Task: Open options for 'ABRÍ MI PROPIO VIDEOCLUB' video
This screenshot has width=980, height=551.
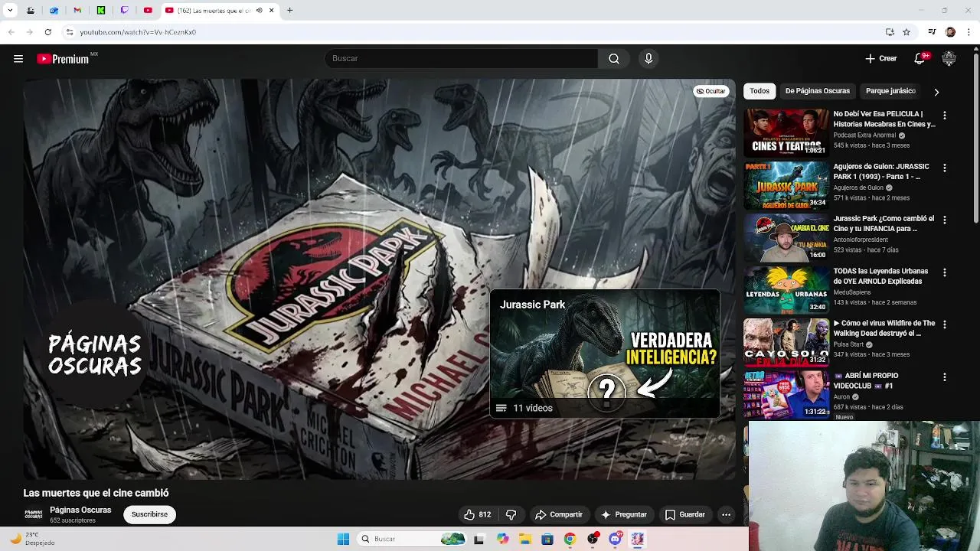Action: tap(944, 377)
